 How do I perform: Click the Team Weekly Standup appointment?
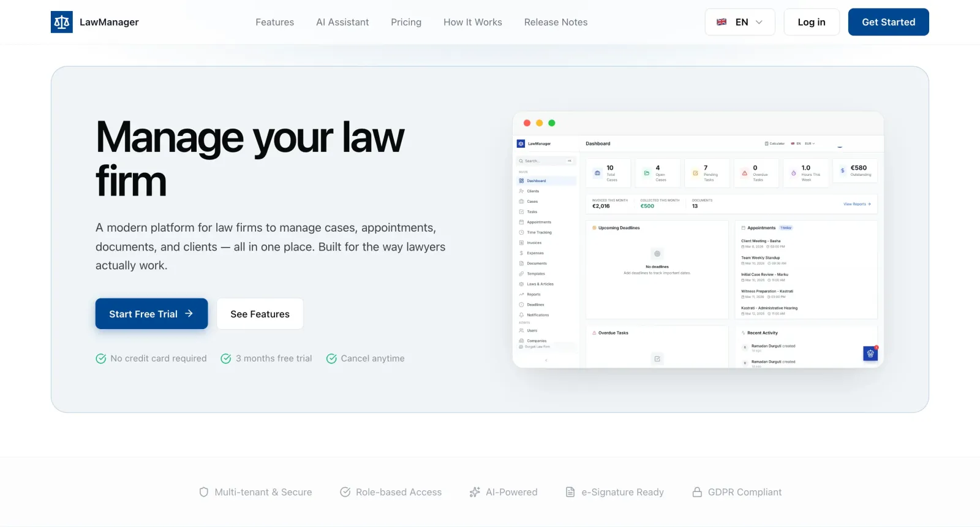pyautogui.click(x=763, y=260)
